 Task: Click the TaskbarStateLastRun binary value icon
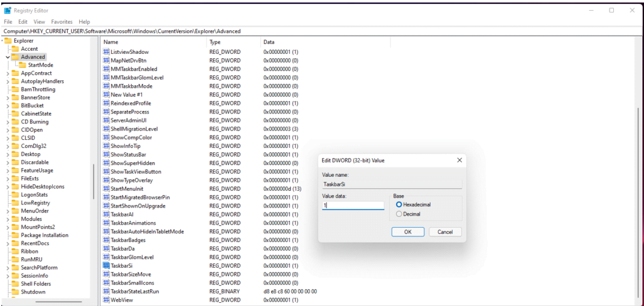[x=106, y=292]
